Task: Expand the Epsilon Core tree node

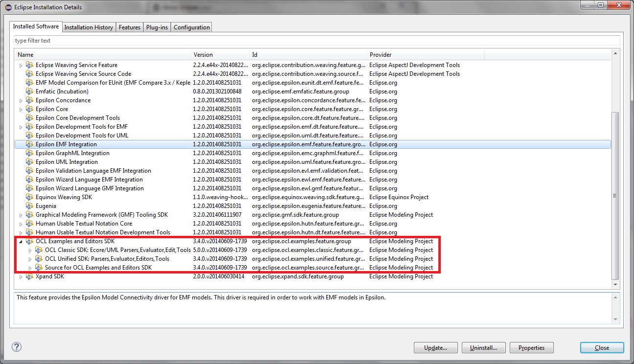Action: tap(21, 109)
